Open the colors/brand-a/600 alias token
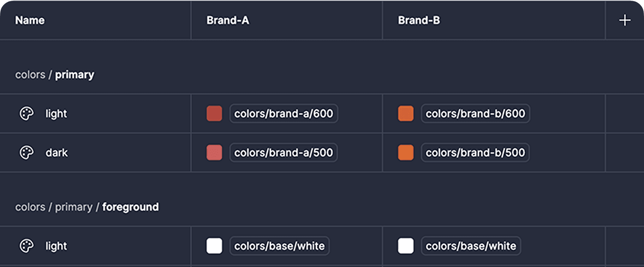644x267 pixels. pos(284,114)
